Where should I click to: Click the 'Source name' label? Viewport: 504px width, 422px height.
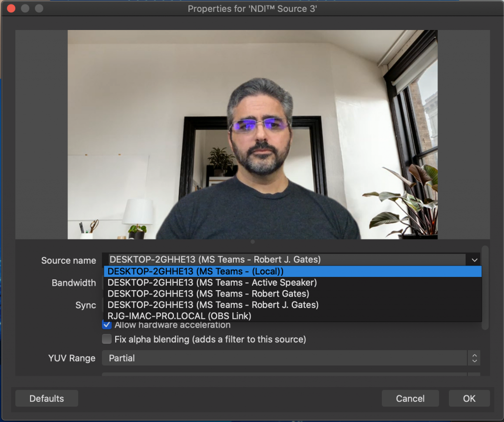68,261
